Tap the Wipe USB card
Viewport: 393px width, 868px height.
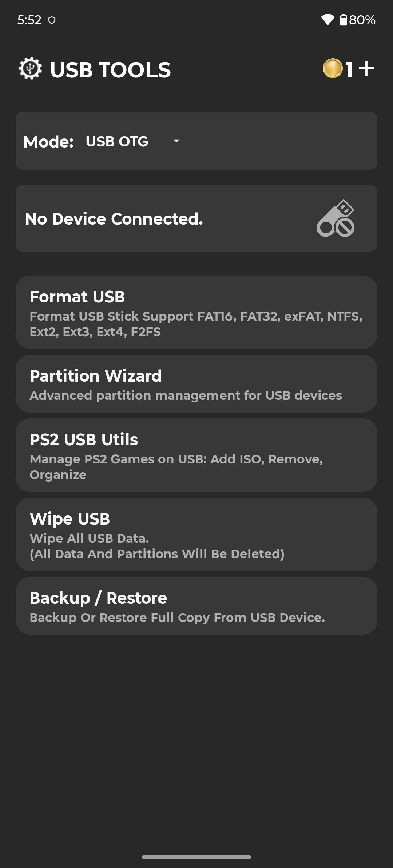[x=196, y=534]
